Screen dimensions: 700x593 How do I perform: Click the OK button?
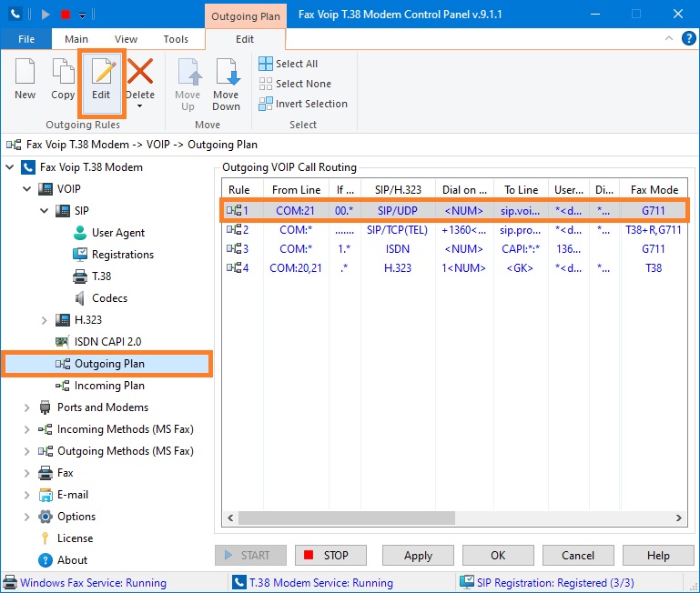coord(498,556)
